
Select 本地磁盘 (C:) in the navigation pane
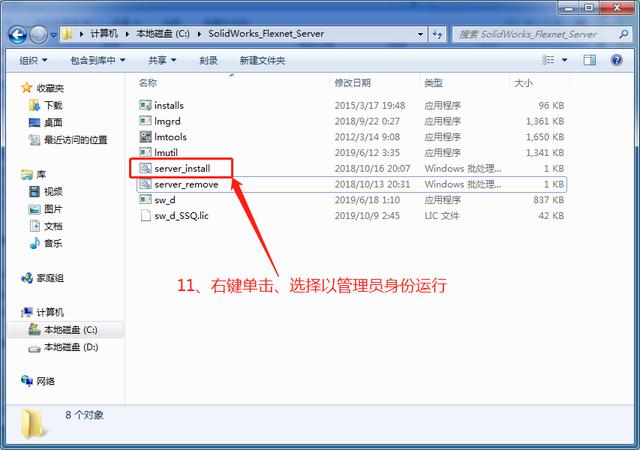pos(71,330)
